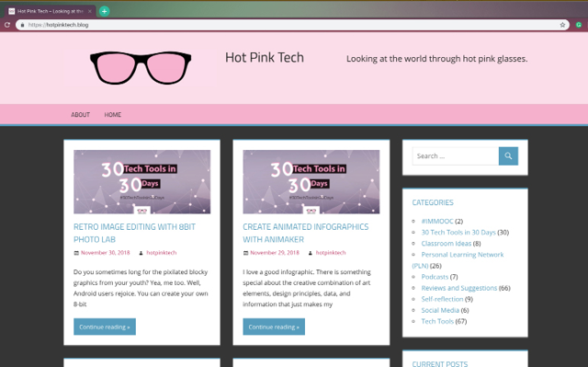
Task: Open Animaker post thumbnail image
Action: 311,182
